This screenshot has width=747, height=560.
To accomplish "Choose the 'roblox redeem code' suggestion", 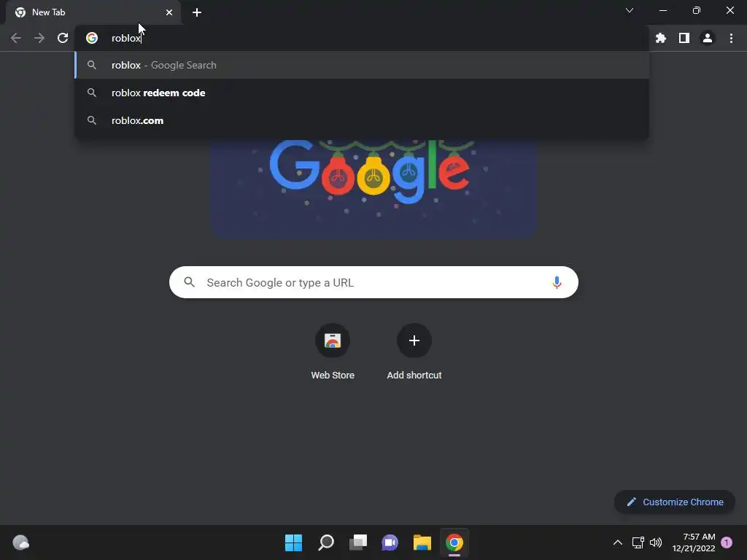I will tap(362, 93).
